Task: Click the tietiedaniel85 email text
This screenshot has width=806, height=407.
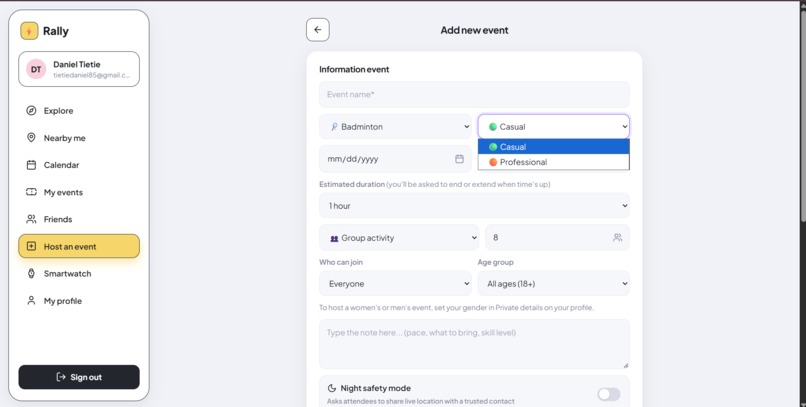Action: pyautogui.click(x=91, y=75)
